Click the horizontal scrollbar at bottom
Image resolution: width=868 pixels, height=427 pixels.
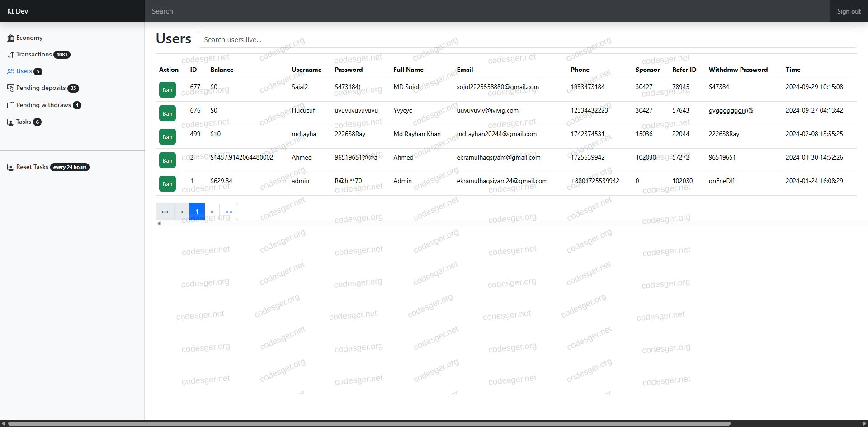pyautogui.click(x=369, y=423)
